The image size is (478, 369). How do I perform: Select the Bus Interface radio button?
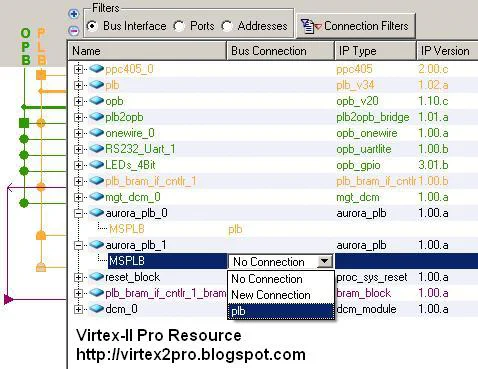click(92, 26)
